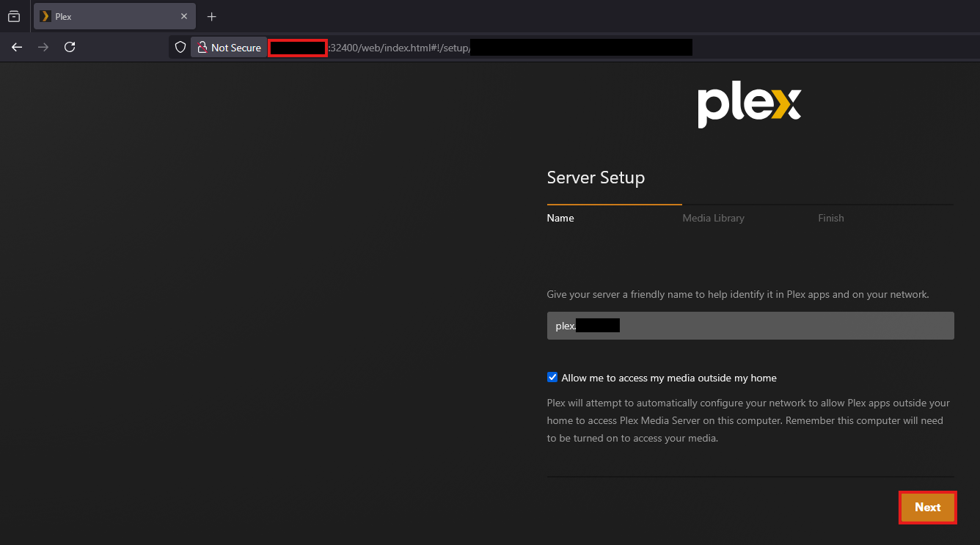Viewport: 980px width, 545px height.
Task: Select the Plex browser tab
Action: [x=114, y=16]
